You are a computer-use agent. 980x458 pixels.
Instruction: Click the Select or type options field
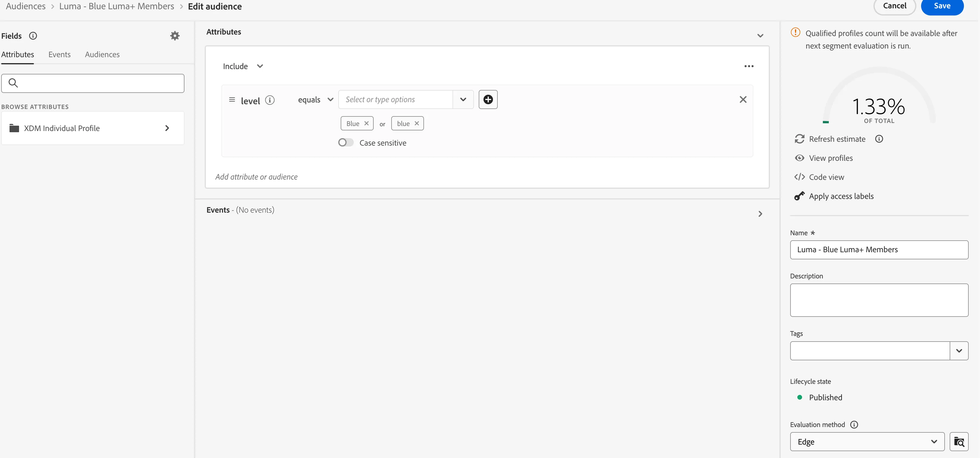396,99
